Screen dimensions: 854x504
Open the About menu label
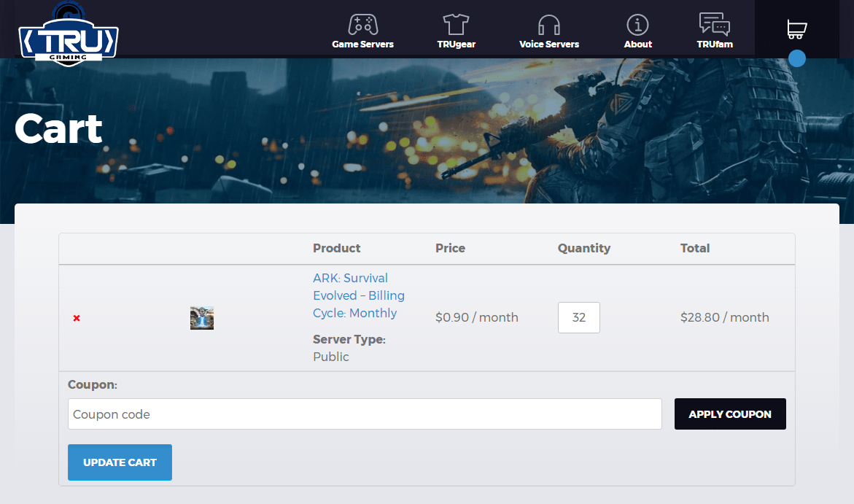pyautogui.click(x=638, y=44)
